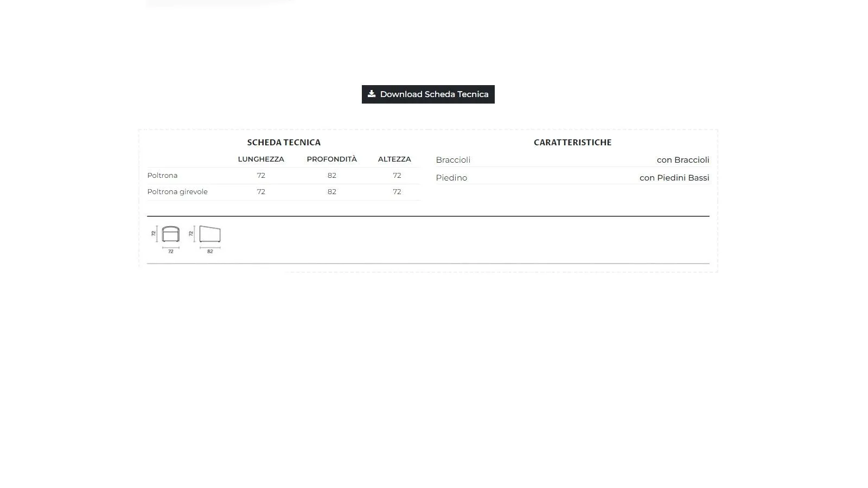Click the Poltrona girevole height value 72

pos(397,192)
